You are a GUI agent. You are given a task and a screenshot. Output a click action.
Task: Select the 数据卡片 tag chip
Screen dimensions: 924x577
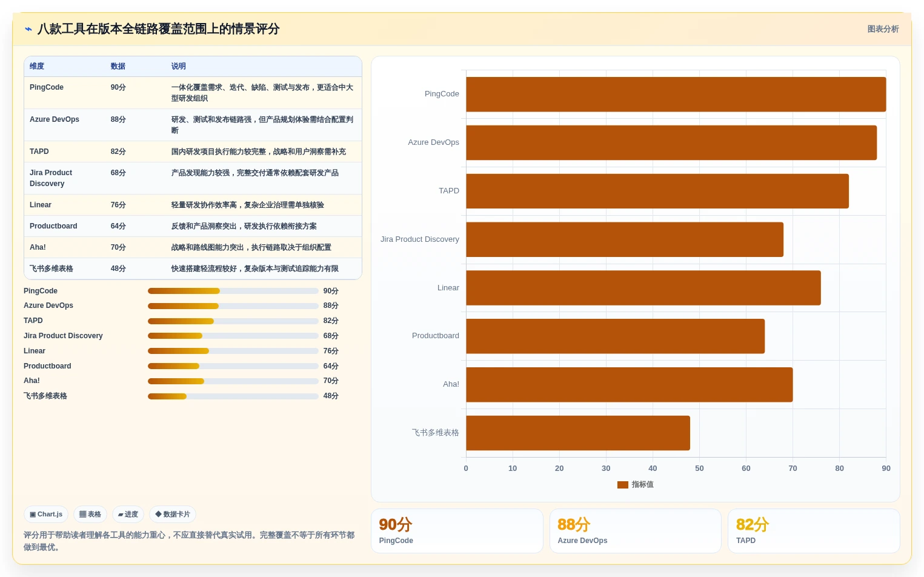tap(173, 515)
